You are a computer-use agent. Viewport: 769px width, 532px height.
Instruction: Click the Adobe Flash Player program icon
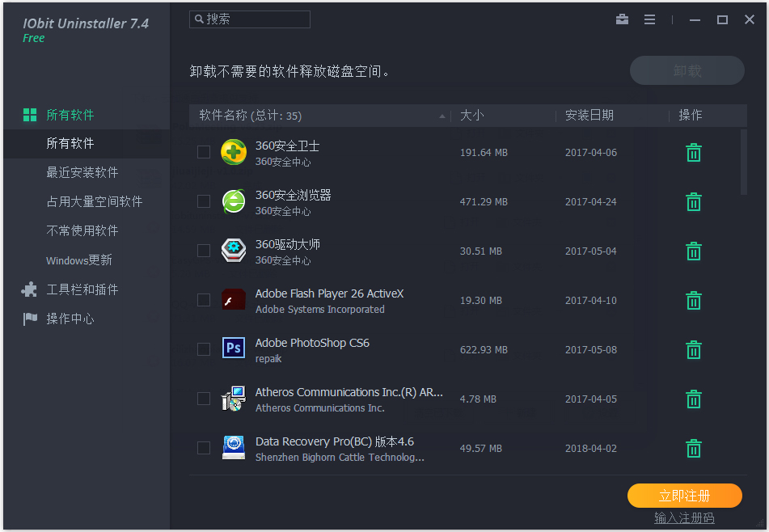234,300
